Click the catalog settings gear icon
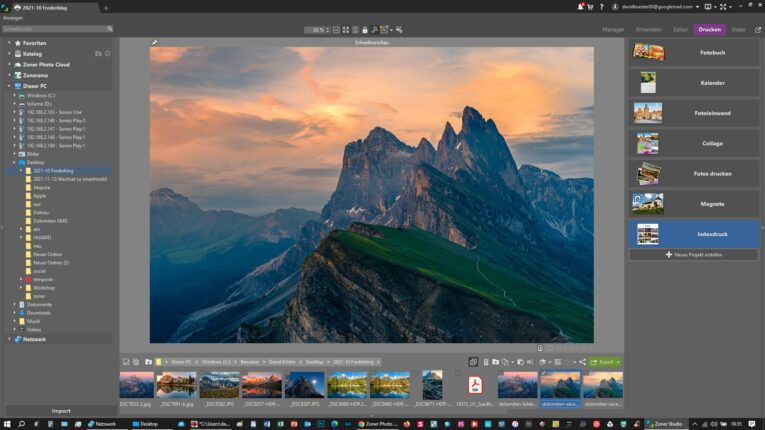 click(x=108, y=53)
